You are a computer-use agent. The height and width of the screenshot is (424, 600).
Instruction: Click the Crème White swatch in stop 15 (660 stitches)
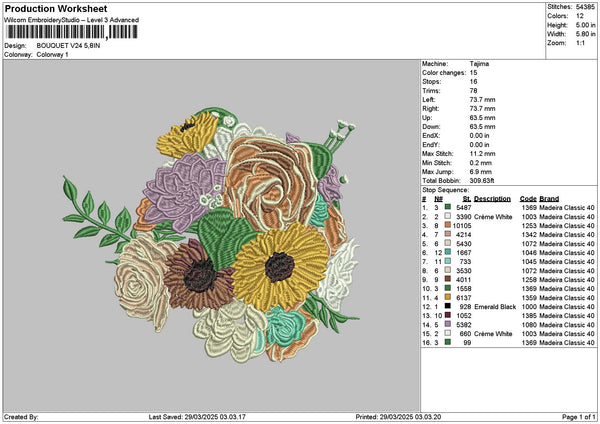447,333
